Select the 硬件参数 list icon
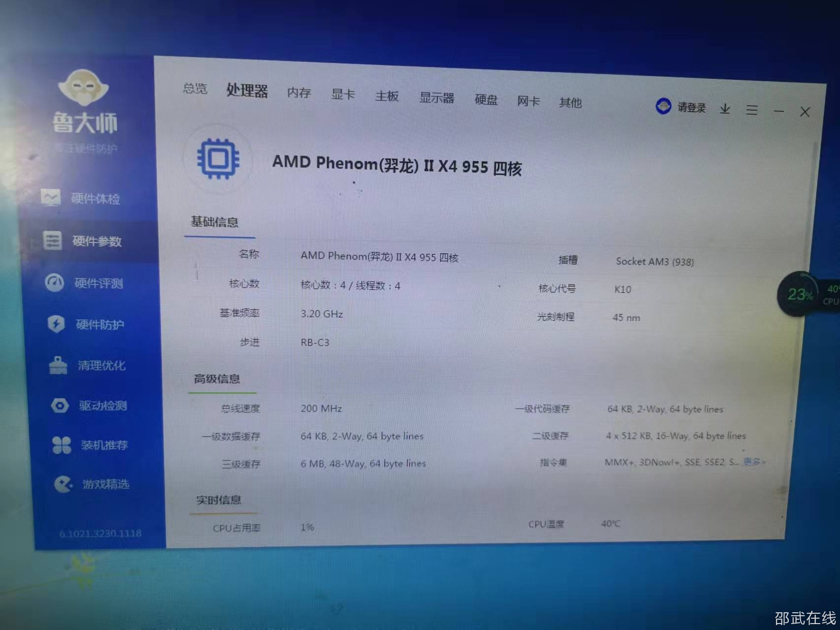The image size is (840, 630). coord(52,240)
